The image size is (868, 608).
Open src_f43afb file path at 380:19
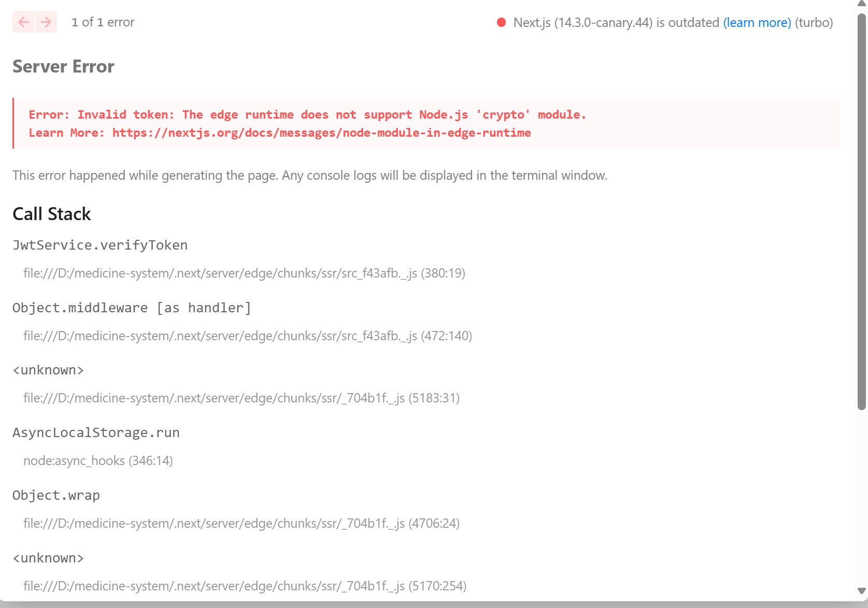point(244,273)
